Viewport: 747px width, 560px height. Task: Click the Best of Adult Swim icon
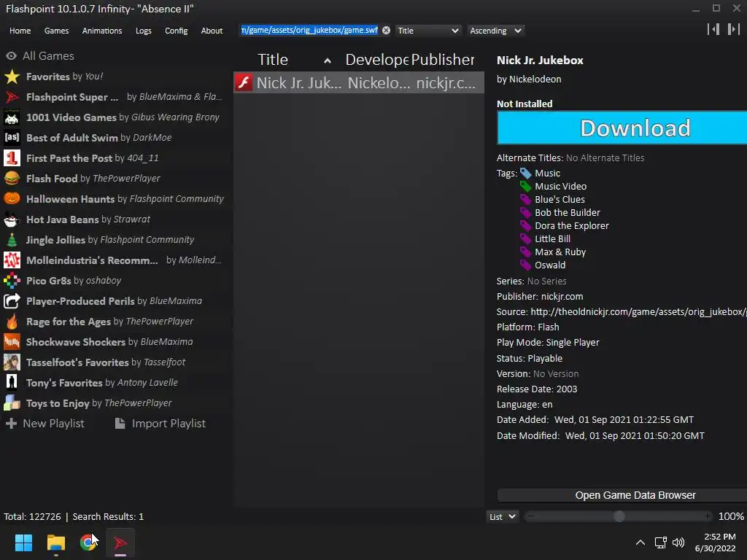tap(12, 138)
